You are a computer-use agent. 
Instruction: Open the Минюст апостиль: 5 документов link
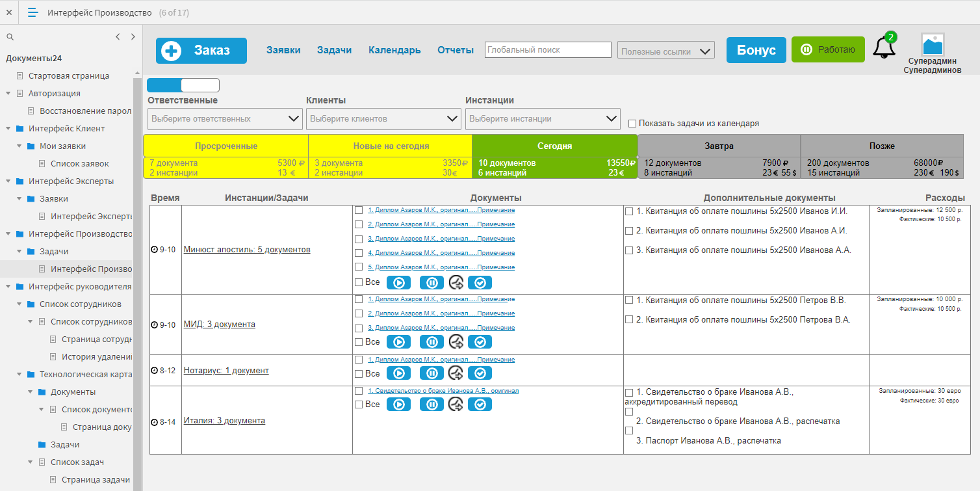[247, 250]
